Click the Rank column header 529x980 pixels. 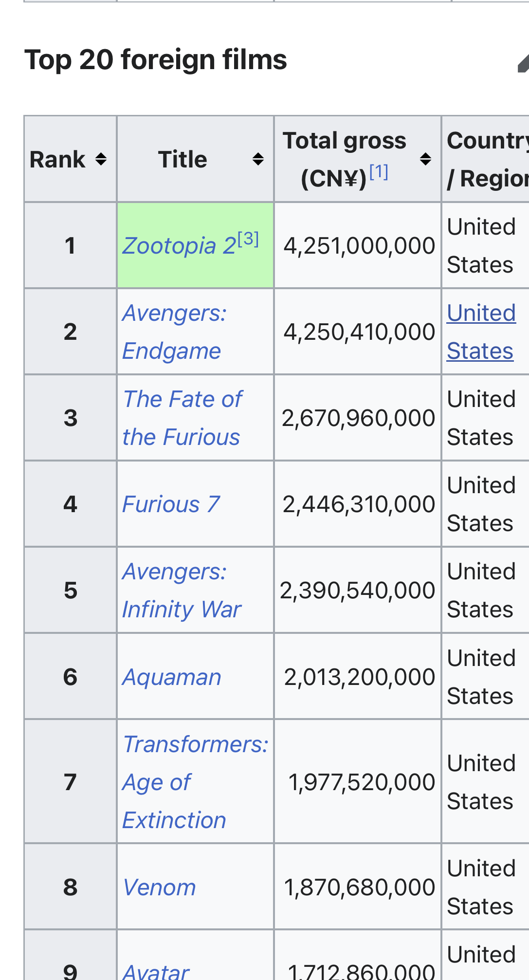click(x=57, y=159)
